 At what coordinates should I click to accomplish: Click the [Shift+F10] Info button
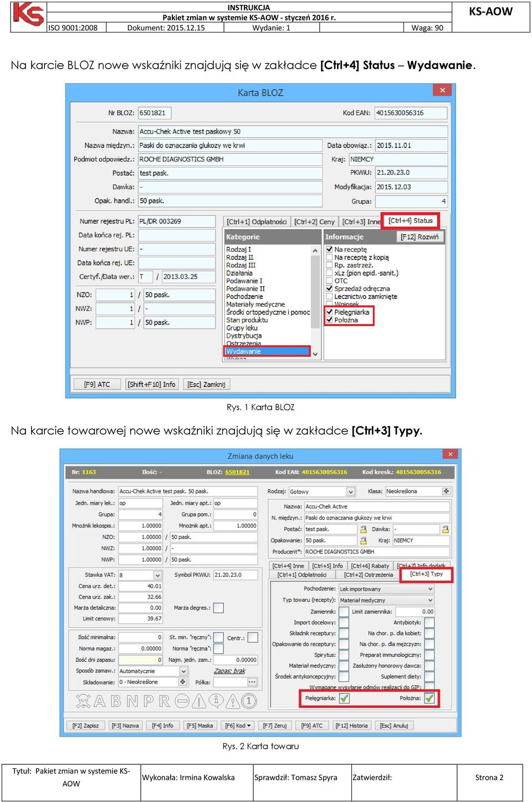[x=151, y=384]
